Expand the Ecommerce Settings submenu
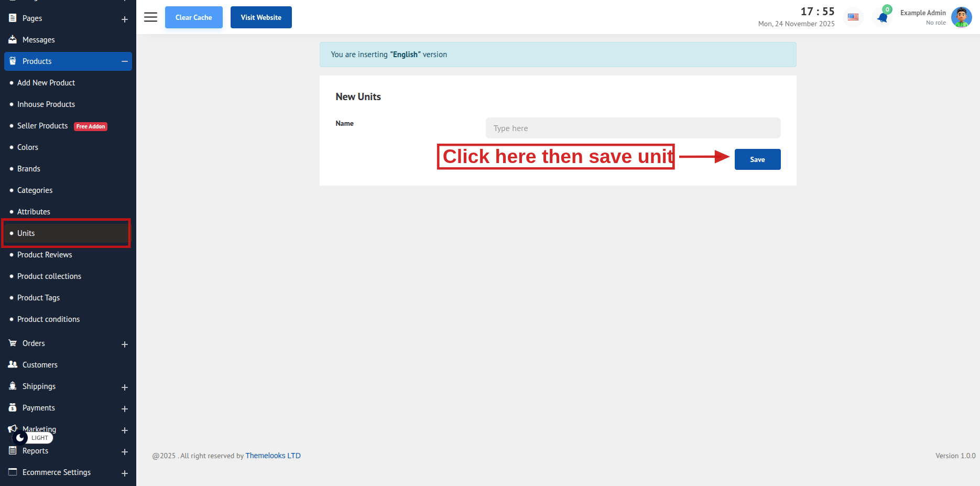This screenshot has width=980, height=486. [x=125, y=473]
